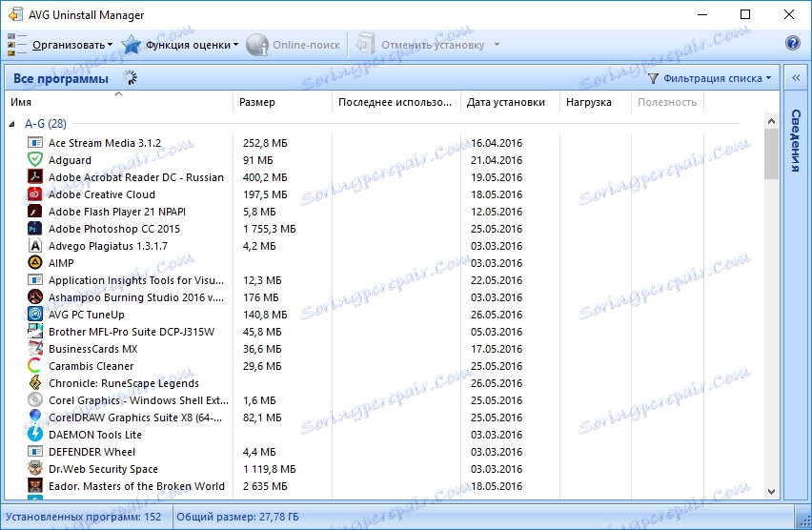Click the Adobe Creative Cloud icon

34,194
